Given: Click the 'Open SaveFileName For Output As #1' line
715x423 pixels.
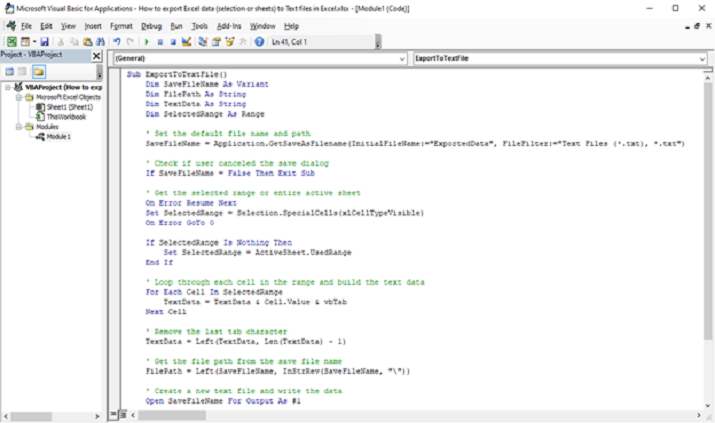Looking at the screenshot, I should coord(223,401).
